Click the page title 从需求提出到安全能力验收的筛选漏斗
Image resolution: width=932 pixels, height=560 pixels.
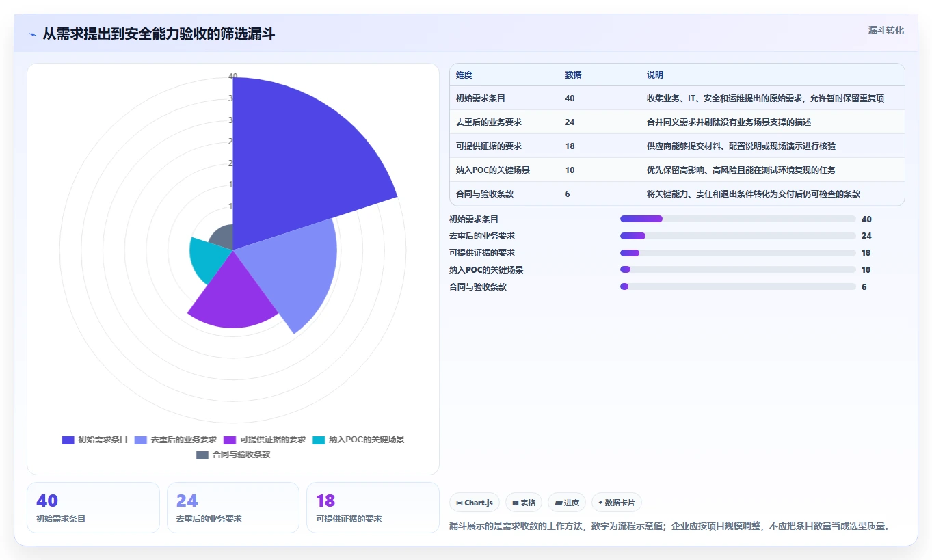point(159,34)
